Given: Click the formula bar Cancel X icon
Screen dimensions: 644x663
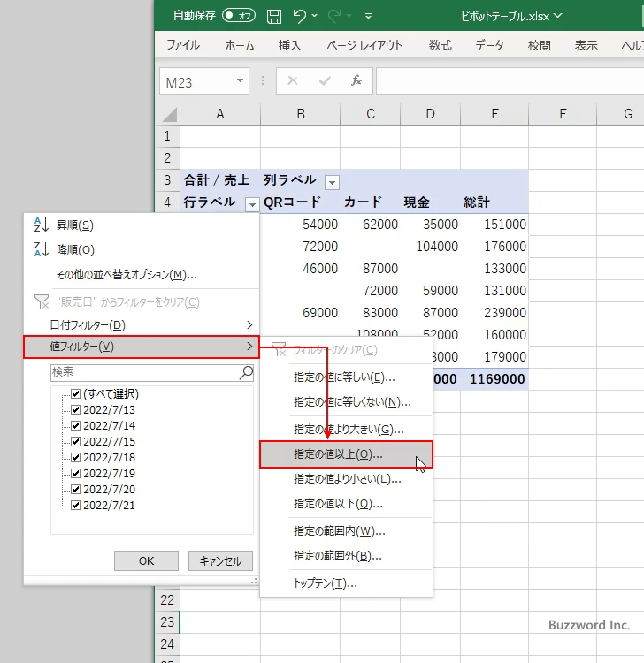Looking at the screenshot, I should click(293, 80).
